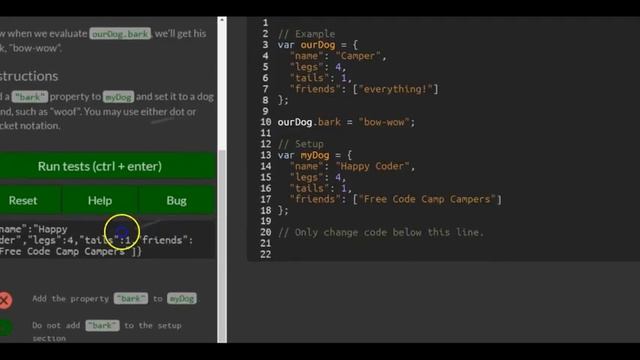Click the scroll up arrow in the instructions panel
This screenshot has width=640, height=360.
point(222,20)
